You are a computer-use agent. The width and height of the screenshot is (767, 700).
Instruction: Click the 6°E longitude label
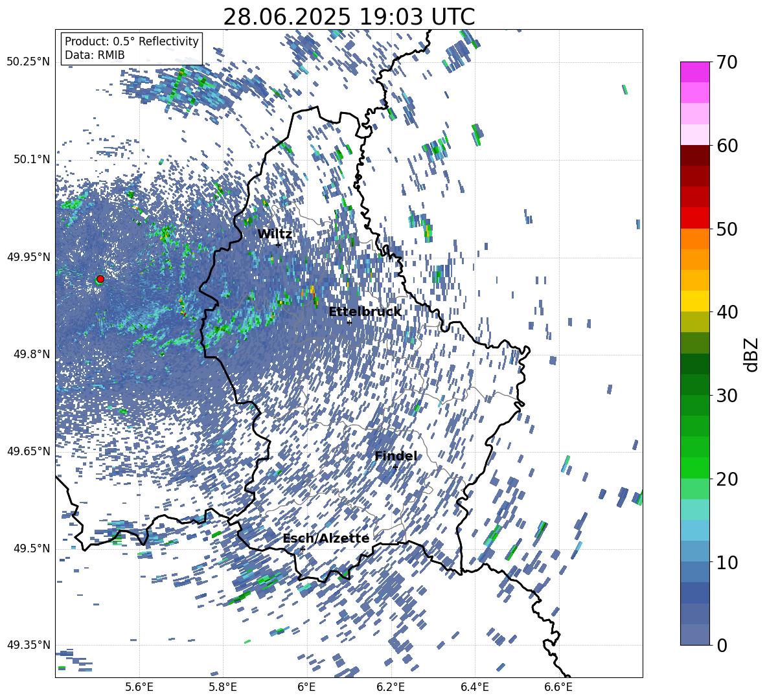[306, 687]
